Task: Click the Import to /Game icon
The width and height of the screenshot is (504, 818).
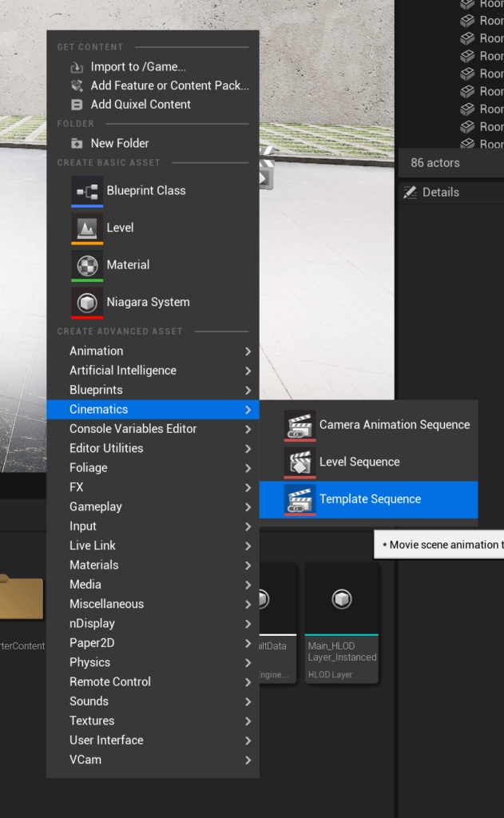Action: (x=77, y=67)
